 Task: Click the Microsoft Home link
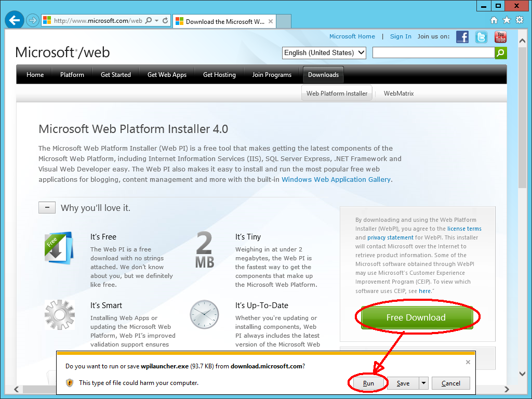click(352, 36)
